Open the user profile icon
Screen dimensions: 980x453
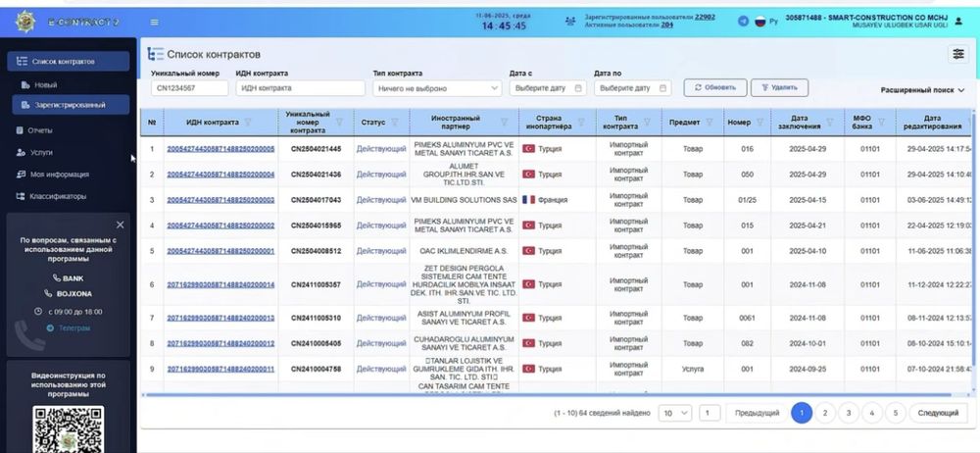958,22
